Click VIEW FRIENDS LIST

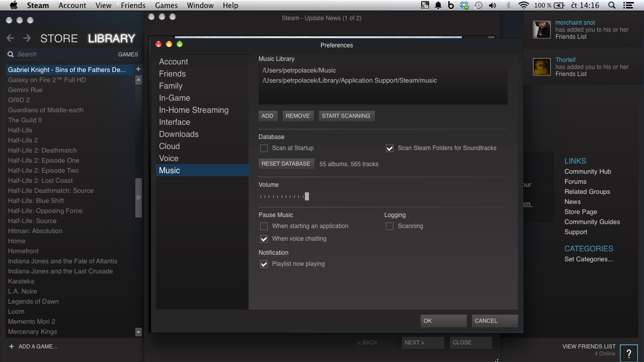589,346
